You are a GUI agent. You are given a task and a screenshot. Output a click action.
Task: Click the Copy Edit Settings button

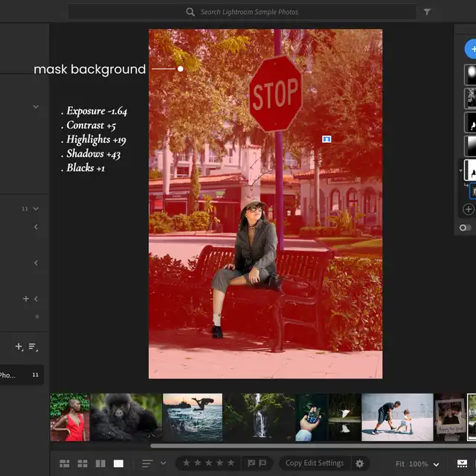pos(314,463)
